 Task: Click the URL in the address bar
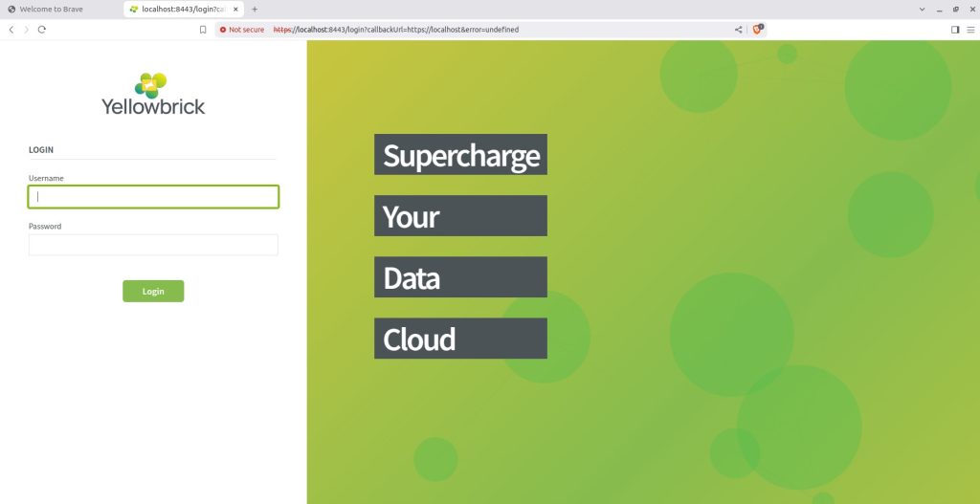click(396, 30)
